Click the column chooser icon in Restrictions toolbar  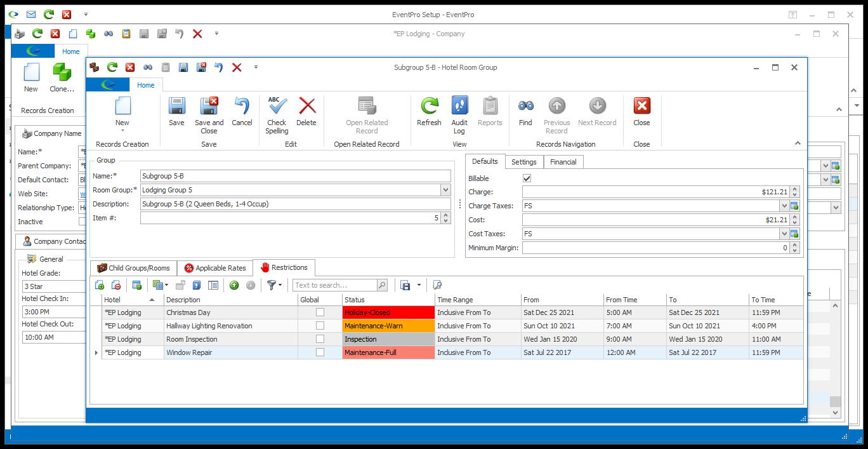213,285
